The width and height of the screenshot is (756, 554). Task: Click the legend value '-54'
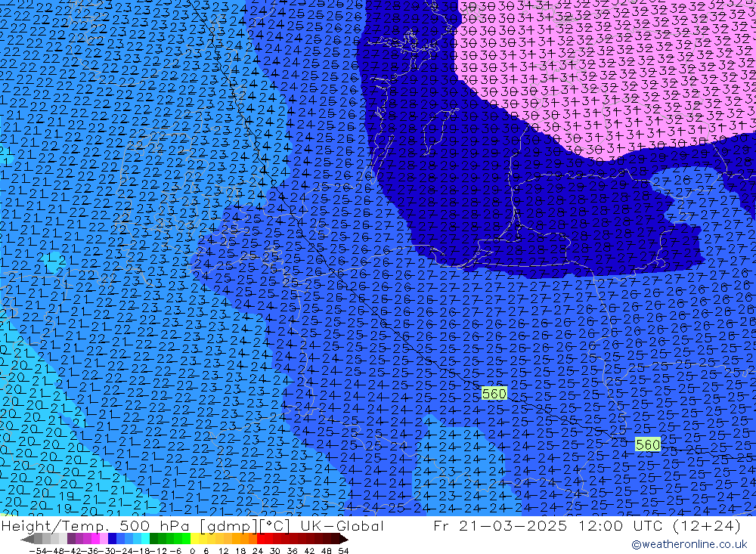tap(38, 551)
